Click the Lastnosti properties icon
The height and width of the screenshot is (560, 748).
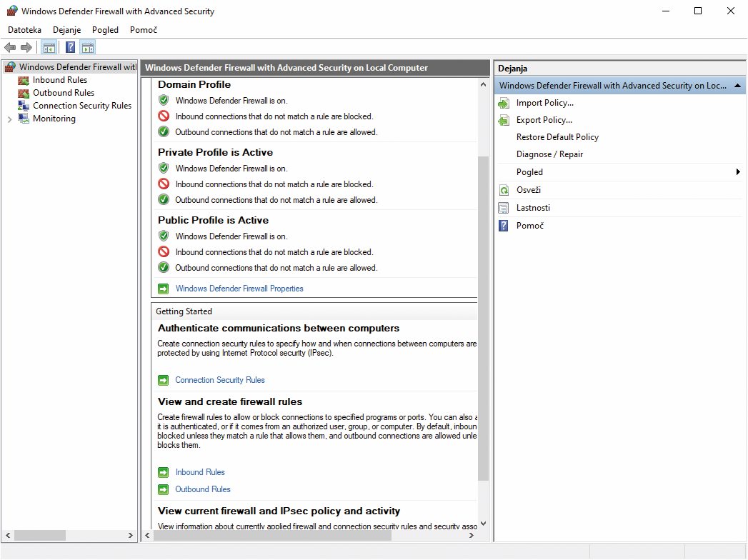tap(504, 208)
